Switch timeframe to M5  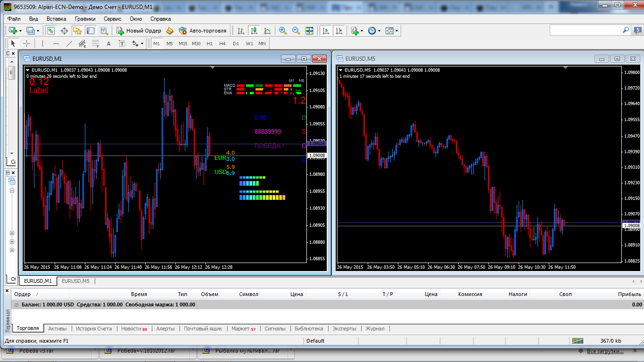170,43
